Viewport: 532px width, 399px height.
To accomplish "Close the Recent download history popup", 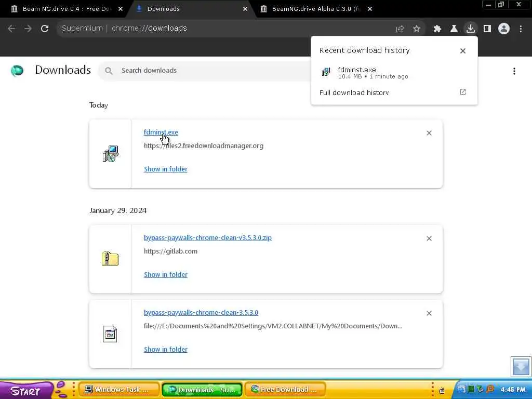I will click(463, 51).
